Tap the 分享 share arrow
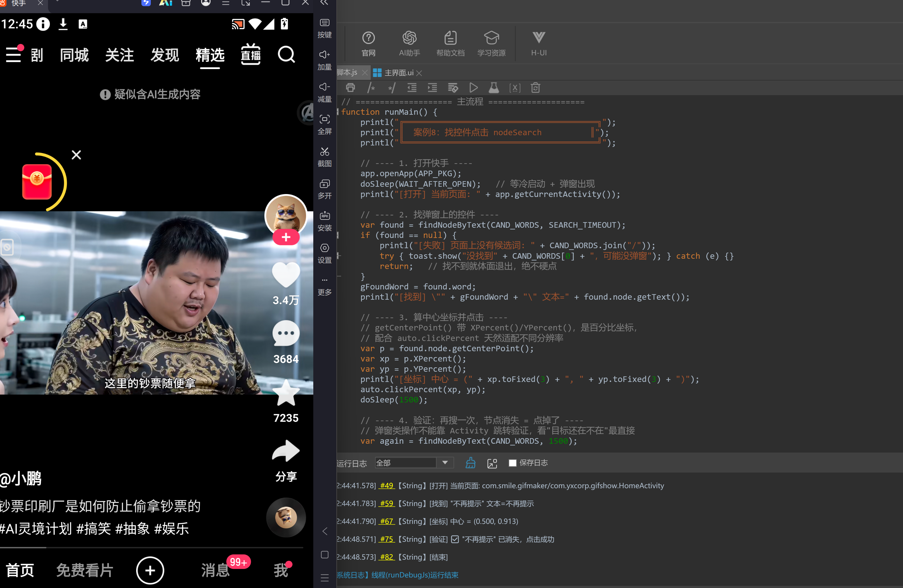The image size is (903, 588). click(286, 451)
